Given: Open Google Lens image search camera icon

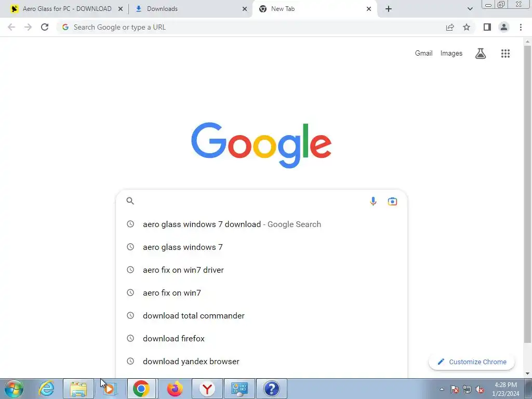Looking at the screenshot, I should click(392, 201).
